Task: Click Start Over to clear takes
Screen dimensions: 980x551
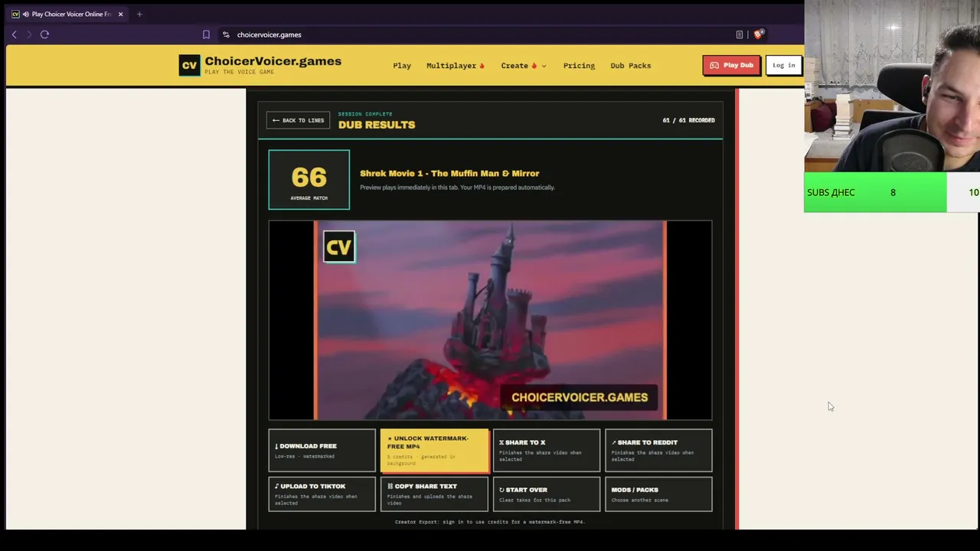Action: (547, 494)
